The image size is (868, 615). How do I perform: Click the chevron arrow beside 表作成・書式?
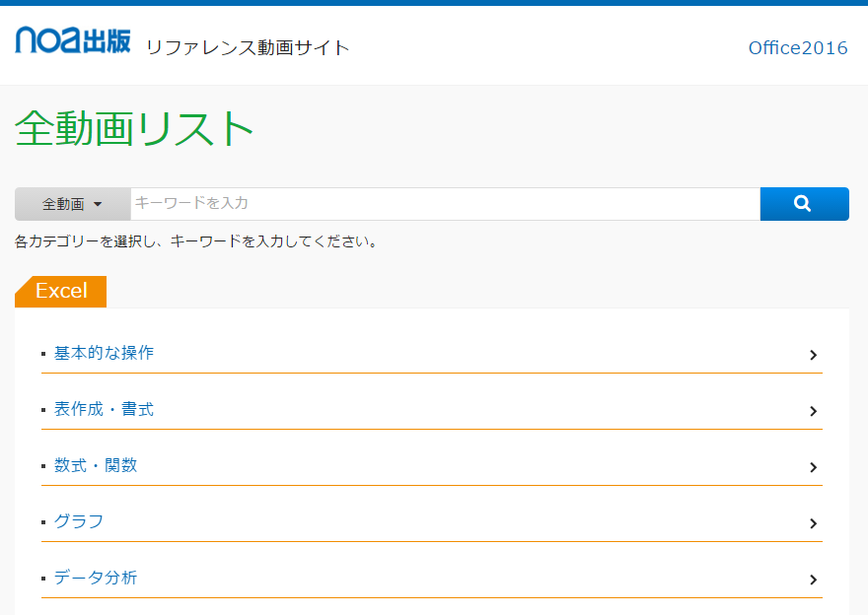pyautogui.click(x=813, y=411)
